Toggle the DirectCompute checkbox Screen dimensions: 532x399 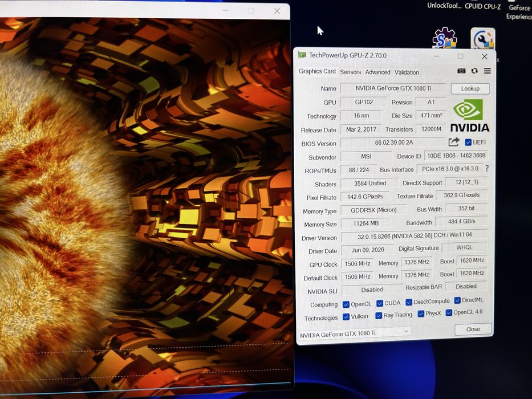(x=409, y=302)
